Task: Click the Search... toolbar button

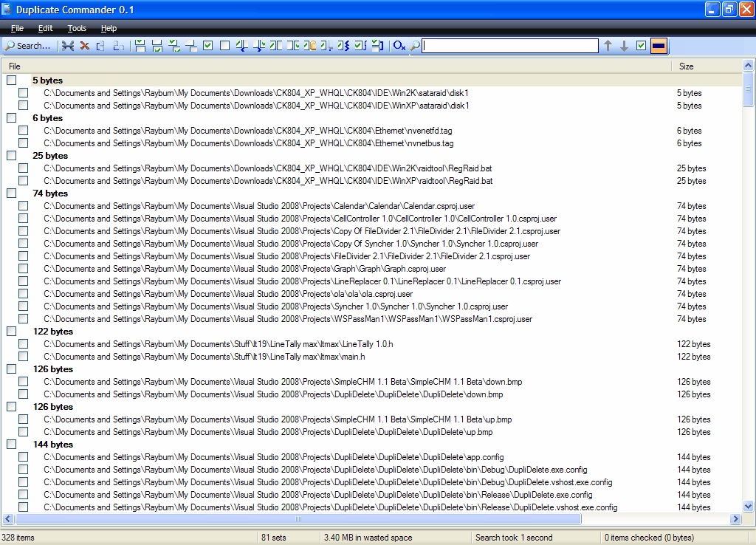Action: (27, 46)
